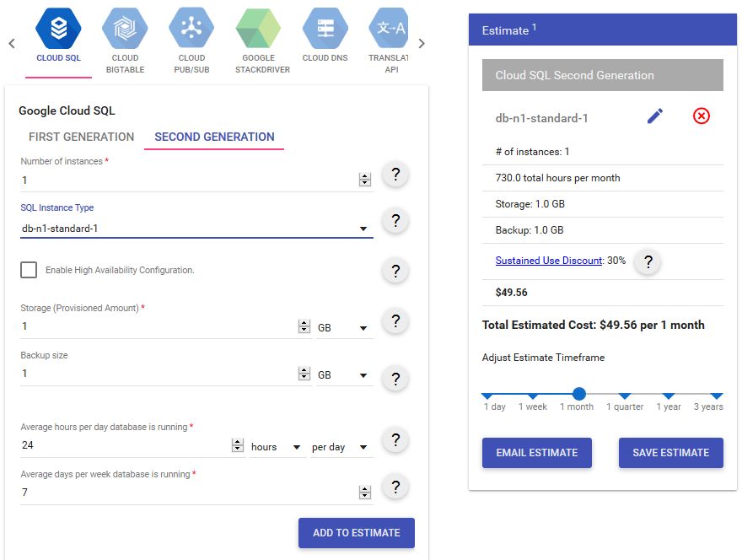This screenshot has width=742, height=560.
Task: Click the Cloud SQL Second Generation header
Action: pyautogui.click(x=602, y=75)
